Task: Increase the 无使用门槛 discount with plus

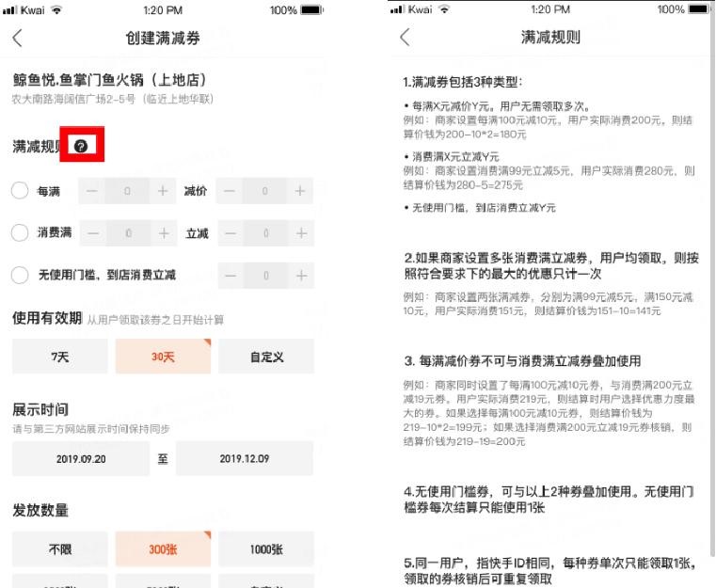Action: [301, 276]
